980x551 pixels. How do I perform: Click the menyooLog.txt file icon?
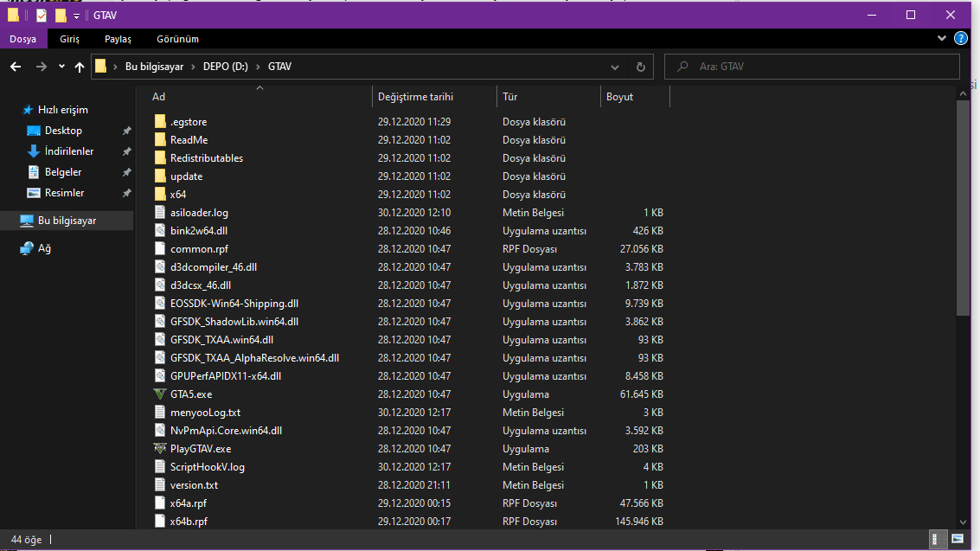[160, 412]
